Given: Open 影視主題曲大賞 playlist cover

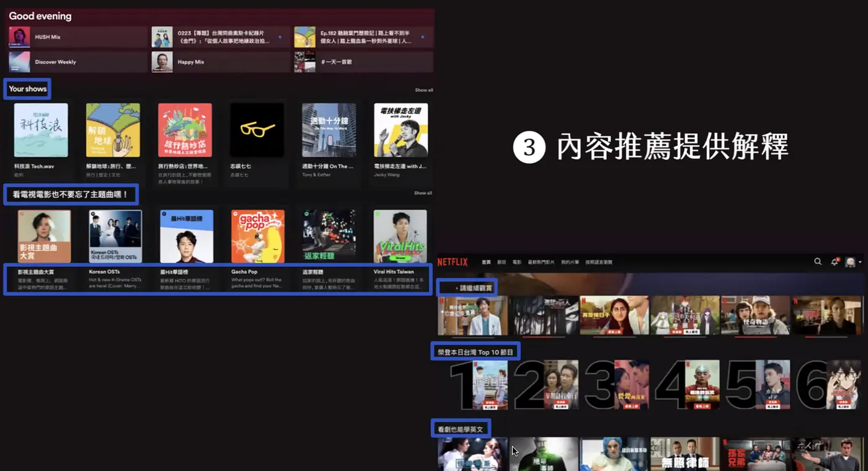Looking at the screenshot, I should pos(44,236).
